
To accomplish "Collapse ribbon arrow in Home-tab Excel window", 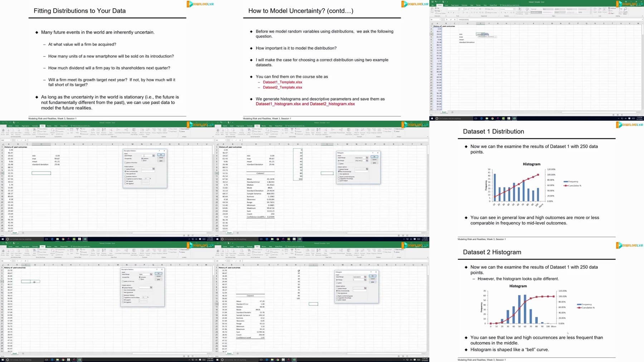I will pyautogui.click(x=642, y=16).
